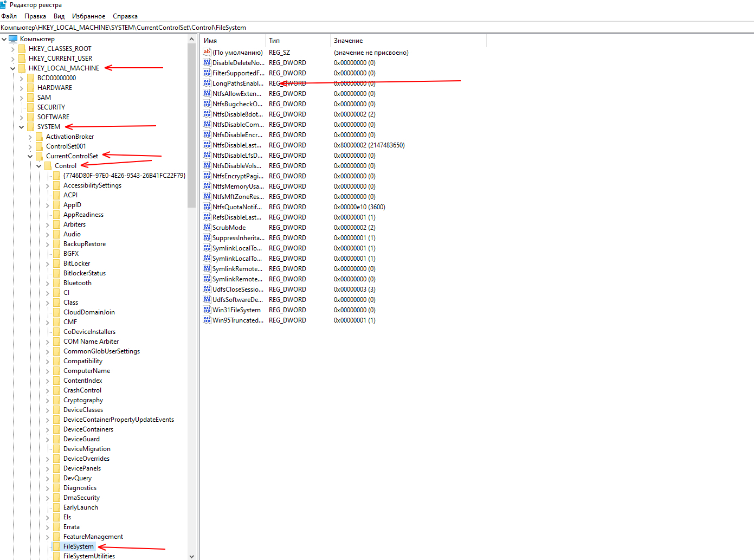Click the Computer icon at tree root

[x=13, y=39]
